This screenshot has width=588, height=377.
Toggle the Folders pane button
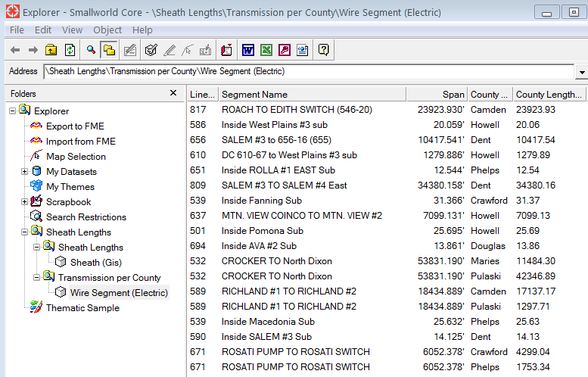pyautogui.click(x=109, y=50)
